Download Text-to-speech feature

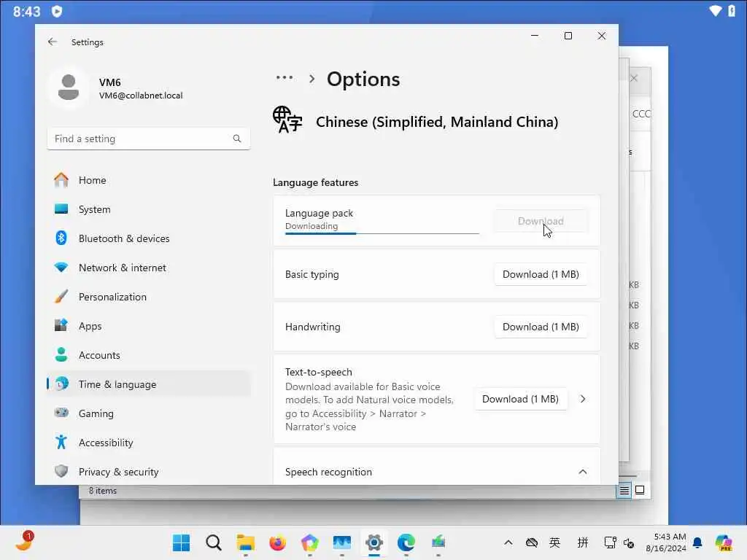point(521,399)
